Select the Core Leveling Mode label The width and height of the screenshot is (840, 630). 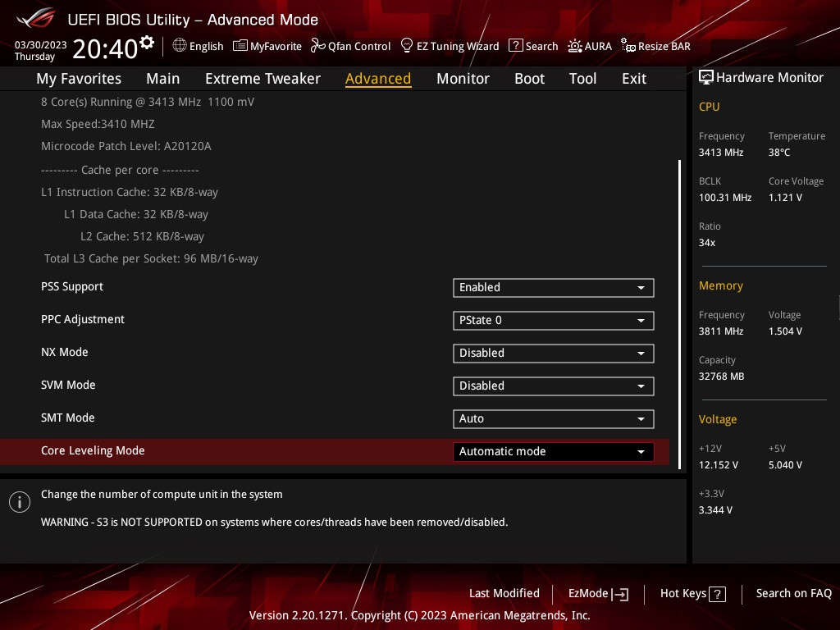click(93, 451)
